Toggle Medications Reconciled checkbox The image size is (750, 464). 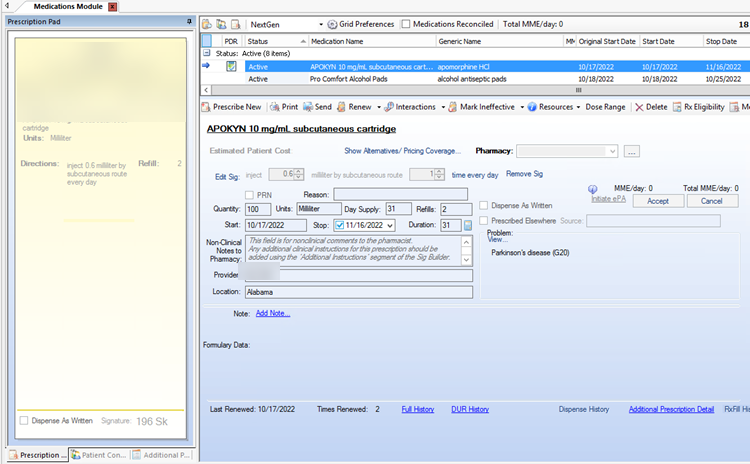point(406,24)
